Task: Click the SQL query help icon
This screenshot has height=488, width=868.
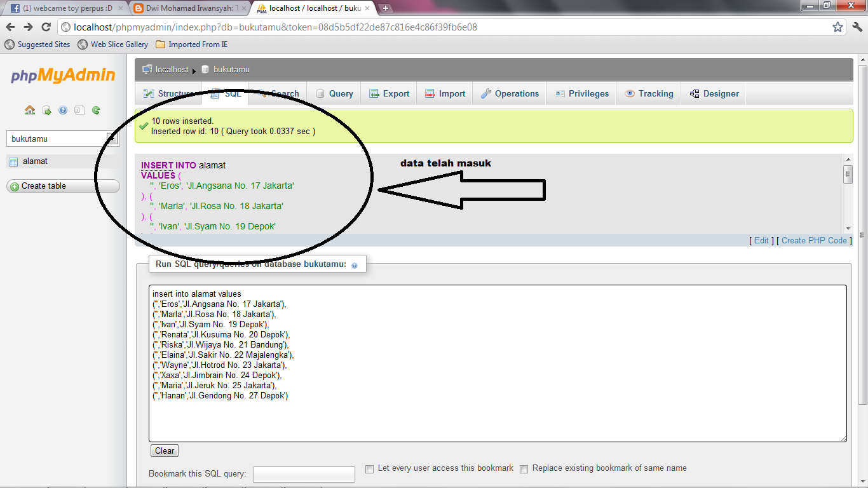Action: 355,265
